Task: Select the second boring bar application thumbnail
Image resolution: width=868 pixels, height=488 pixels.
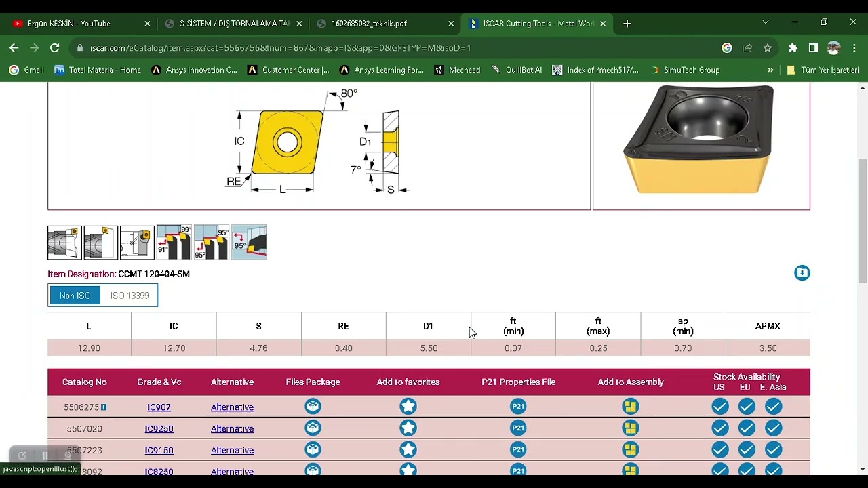Action: [x=101, y=243]
